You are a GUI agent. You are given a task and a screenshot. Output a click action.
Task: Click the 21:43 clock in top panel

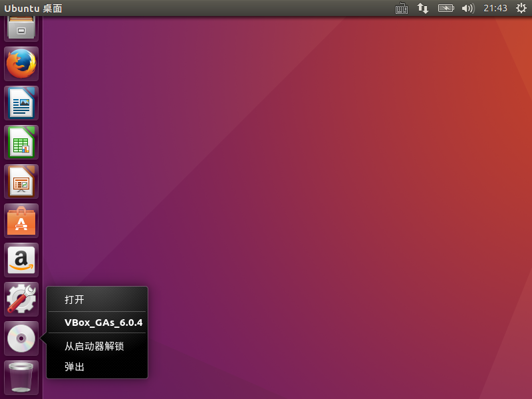[495, 8]
